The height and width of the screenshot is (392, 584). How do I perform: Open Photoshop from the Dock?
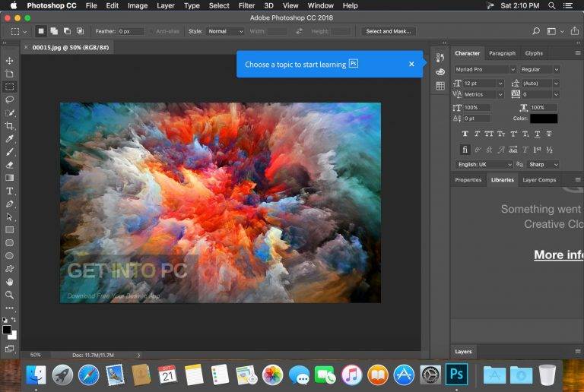(x=456, y=375)
